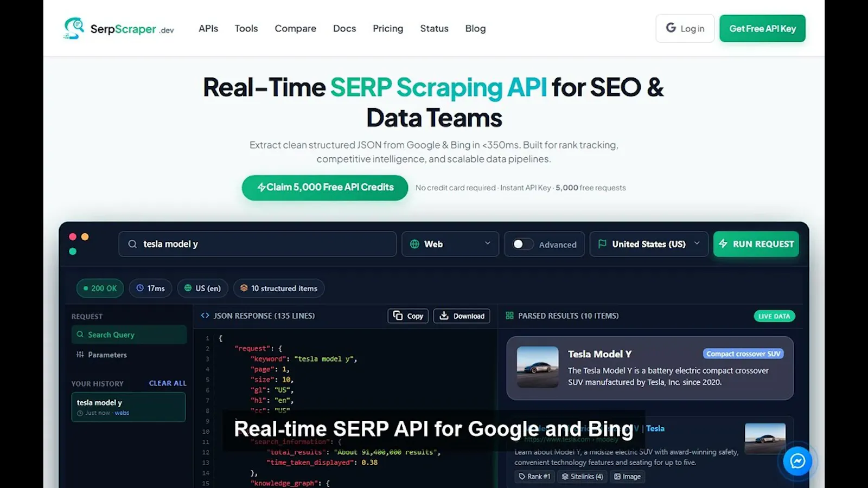868x488 pixels.
Task: Click the Image tag on Tesla result
Action: click(627, 477)
